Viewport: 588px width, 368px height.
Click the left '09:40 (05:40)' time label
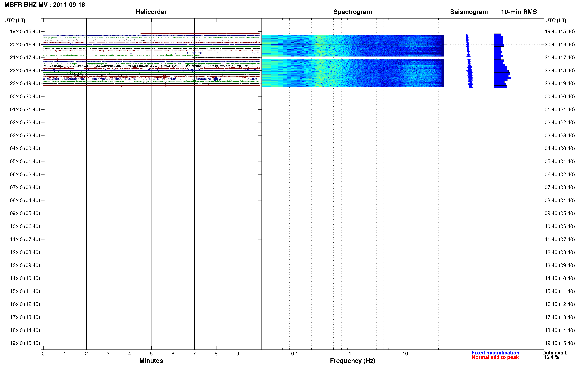pos(25,213)
